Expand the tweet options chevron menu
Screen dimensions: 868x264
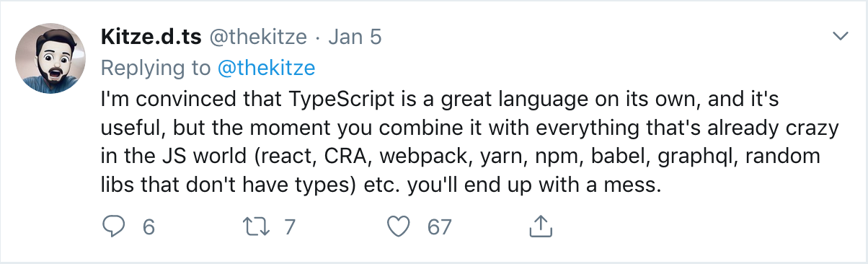pos(840,36)
